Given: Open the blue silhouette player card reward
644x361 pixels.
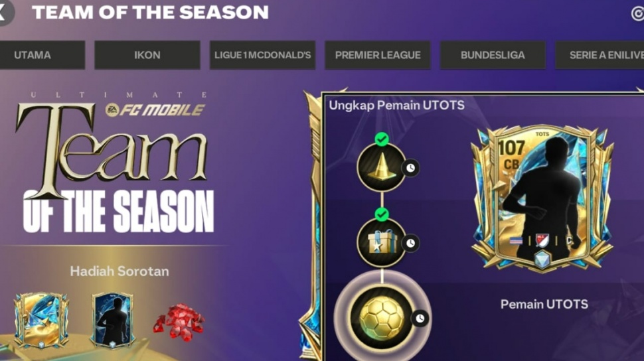Looking at the screenshot, I should tap(112, 321).
